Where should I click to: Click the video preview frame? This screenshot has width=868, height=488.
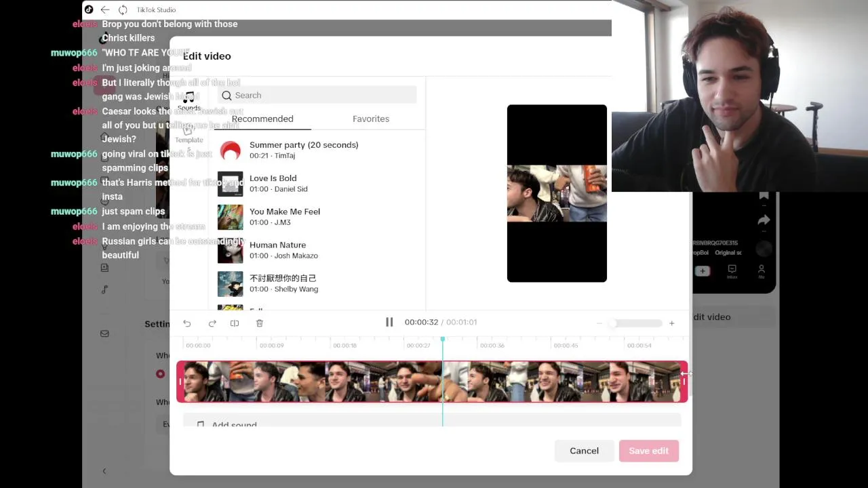tap(557, 193)
